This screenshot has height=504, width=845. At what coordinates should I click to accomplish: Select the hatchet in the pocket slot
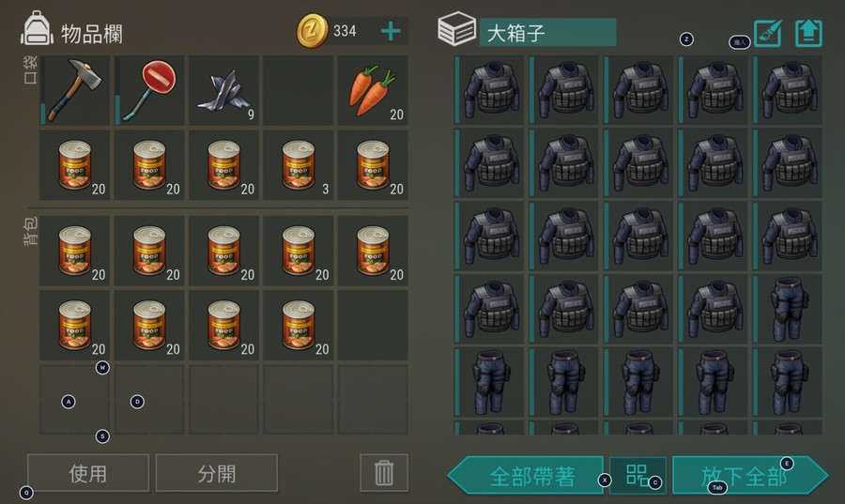point(74,90)
